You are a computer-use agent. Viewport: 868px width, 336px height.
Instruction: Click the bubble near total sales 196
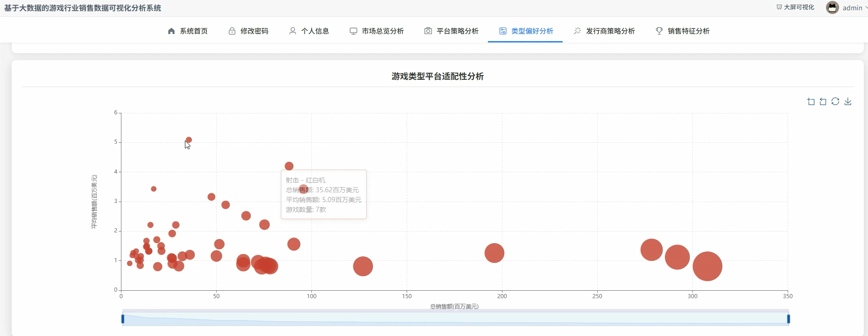494,253
